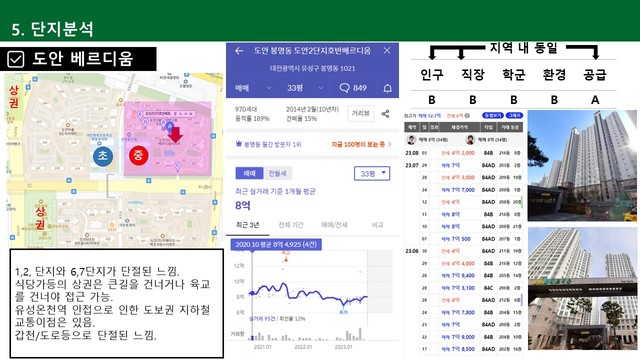The height and width of the screenshot is (360, 640).
Task: Open the 지금 100명이 보는 중 link
Action: (x=361, y=144)
